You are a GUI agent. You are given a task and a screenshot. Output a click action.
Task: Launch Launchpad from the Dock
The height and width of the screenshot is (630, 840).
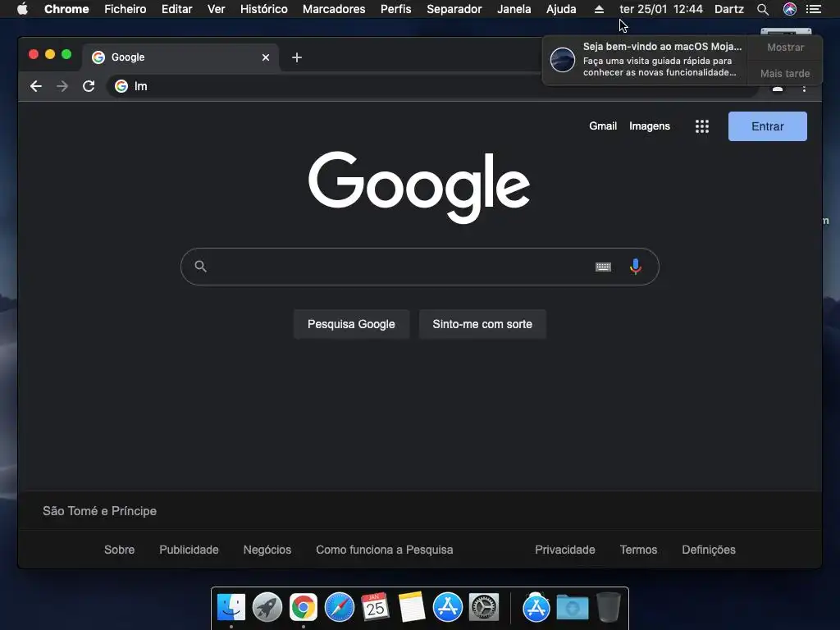point(267,607)
